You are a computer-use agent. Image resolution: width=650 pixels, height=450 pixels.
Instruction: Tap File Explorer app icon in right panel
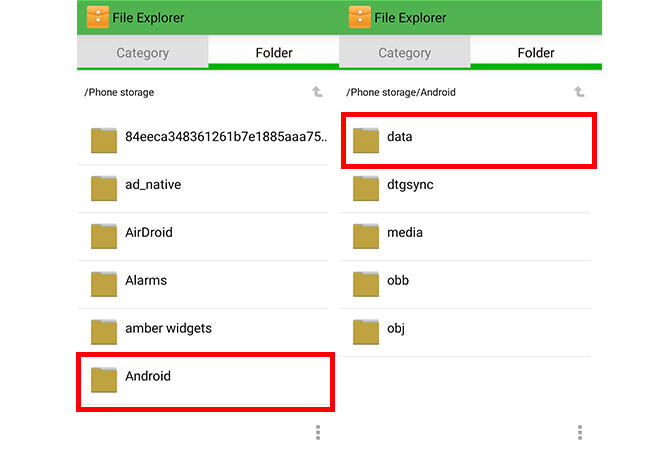(359, 17)
